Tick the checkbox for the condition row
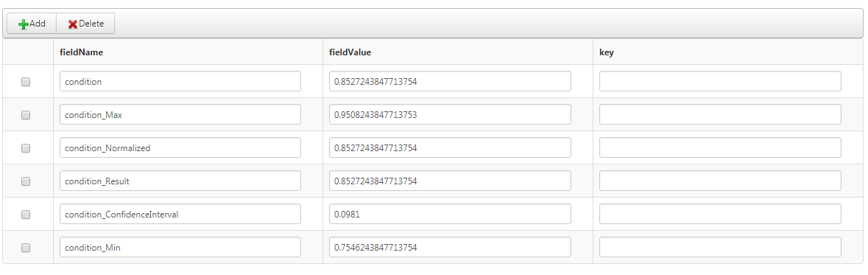This screenshot has height=275, width=868. (26, 82)
